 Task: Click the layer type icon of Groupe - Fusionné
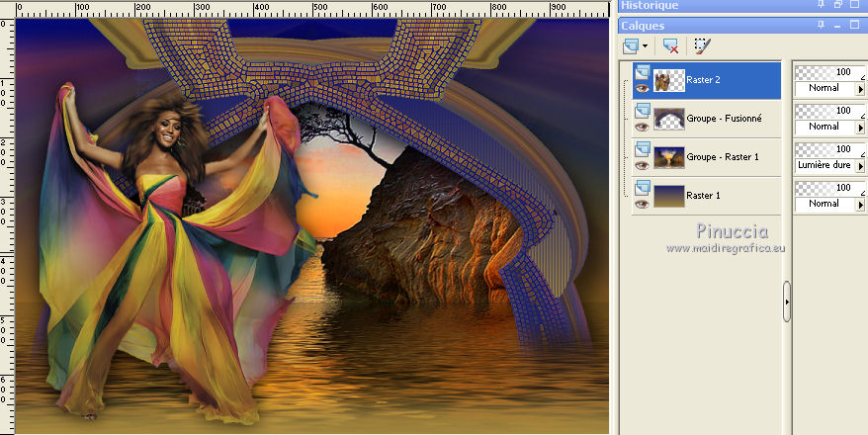coord(643,111)
